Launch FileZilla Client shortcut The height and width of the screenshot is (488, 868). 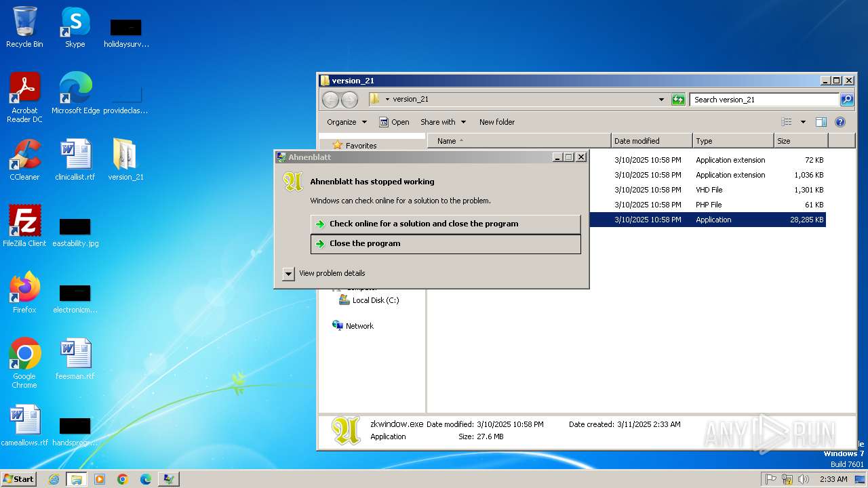pos(24,226)
